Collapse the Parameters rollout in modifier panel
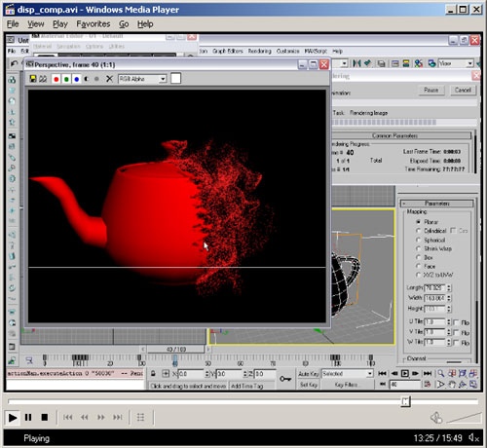The height and width of the screenshot is (448, 487). (437, 204)
